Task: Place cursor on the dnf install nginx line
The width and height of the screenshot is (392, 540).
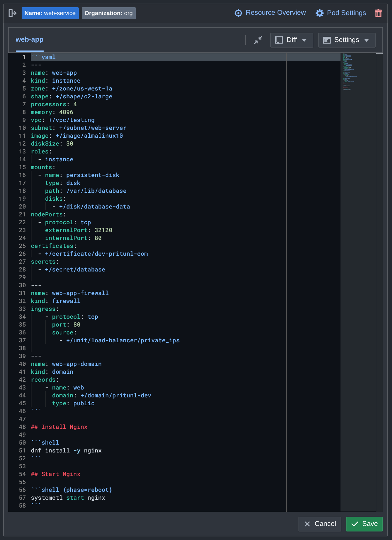Action: point(66,450)
